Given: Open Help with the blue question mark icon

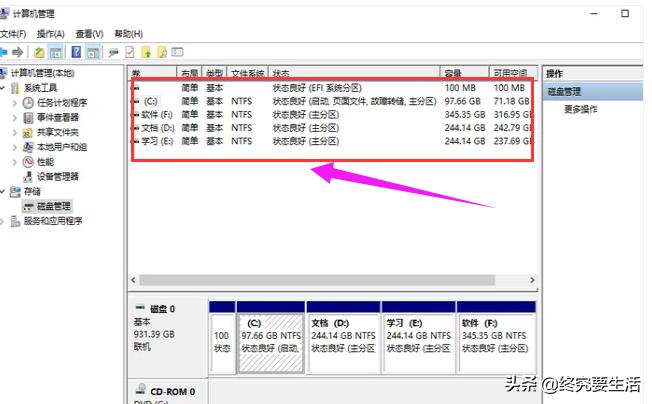Looking at the screenshot, I should [76, 52].
